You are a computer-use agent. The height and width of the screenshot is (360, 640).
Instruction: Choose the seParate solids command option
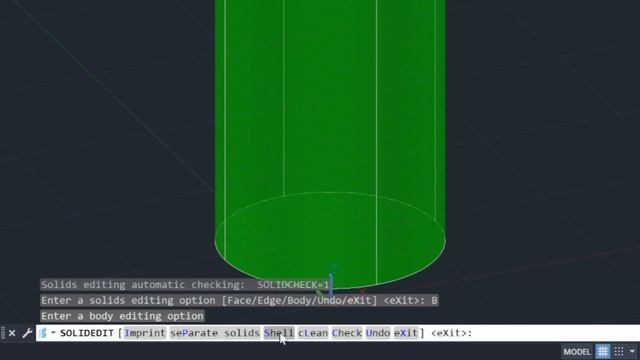click(x=215, y=333)
